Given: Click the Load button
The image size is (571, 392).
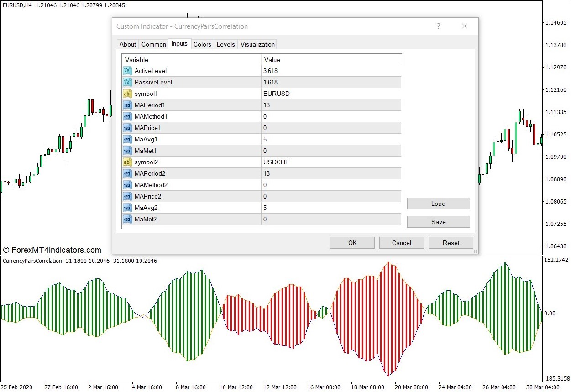Looking at the screenshot, I should click(438, 204).
